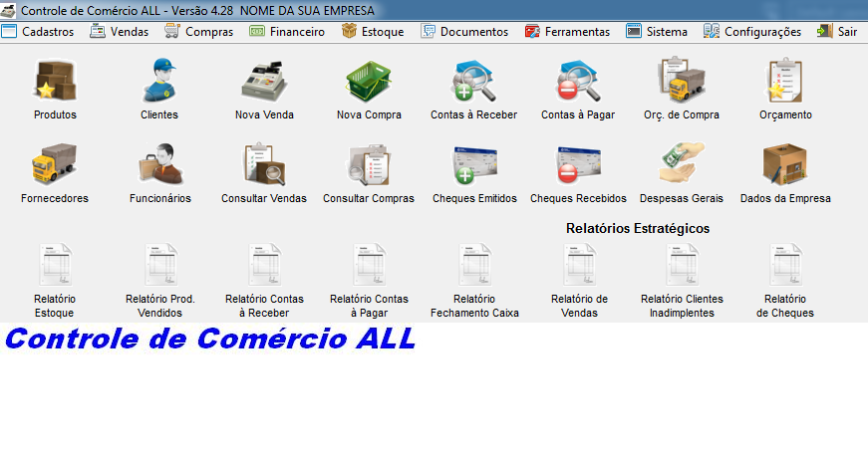The height and width of the screenshot is (453, 868).
Task: Open the Funcionários icon
Action: click(160, 163)
